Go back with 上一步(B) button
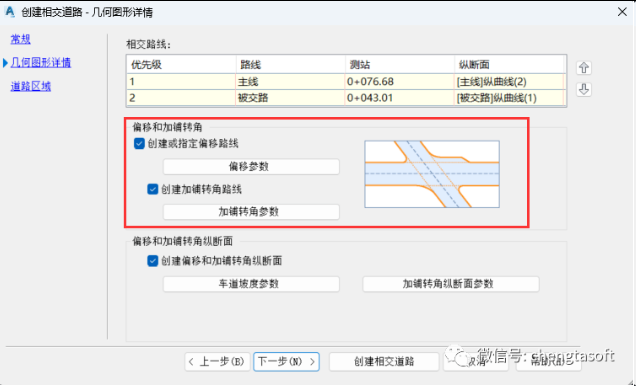 (217, 362)
